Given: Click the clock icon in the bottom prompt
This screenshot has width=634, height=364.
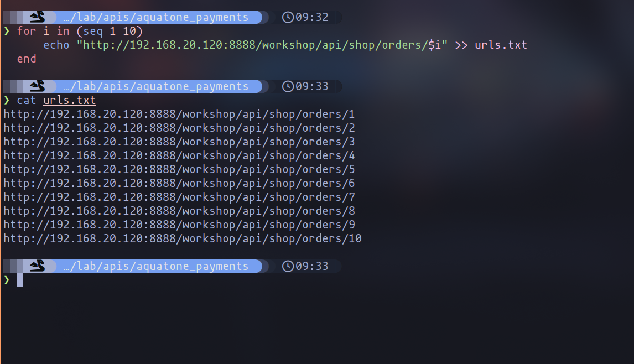Looking at the screenshot, I should click(288, 266).
